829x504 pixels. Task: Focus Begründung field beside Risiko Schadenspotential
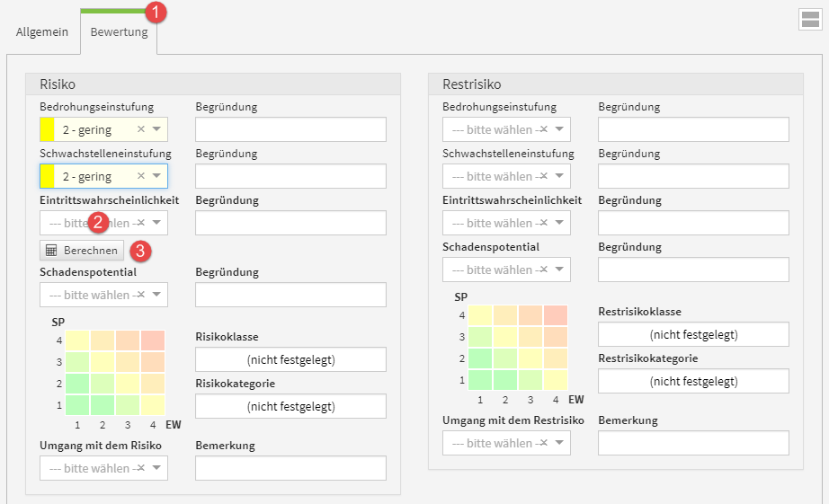pos(290,295)
